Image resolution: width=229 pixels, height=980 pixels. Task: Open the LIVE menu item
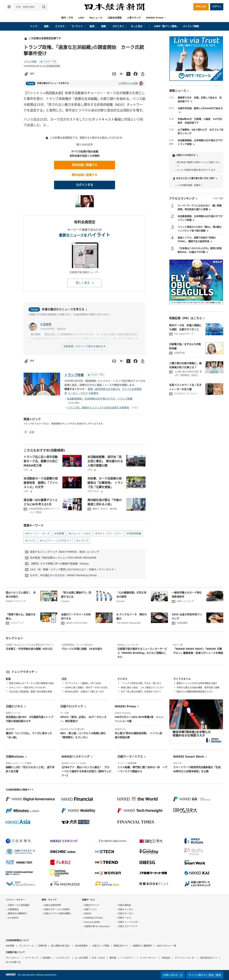(x=81, y=17)
